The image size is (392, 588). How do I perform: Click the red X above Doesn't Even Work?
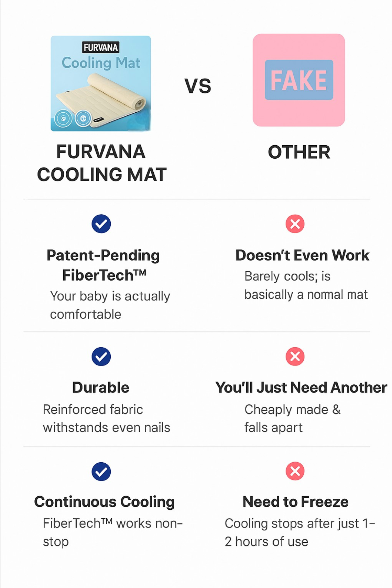click(295, 224)
